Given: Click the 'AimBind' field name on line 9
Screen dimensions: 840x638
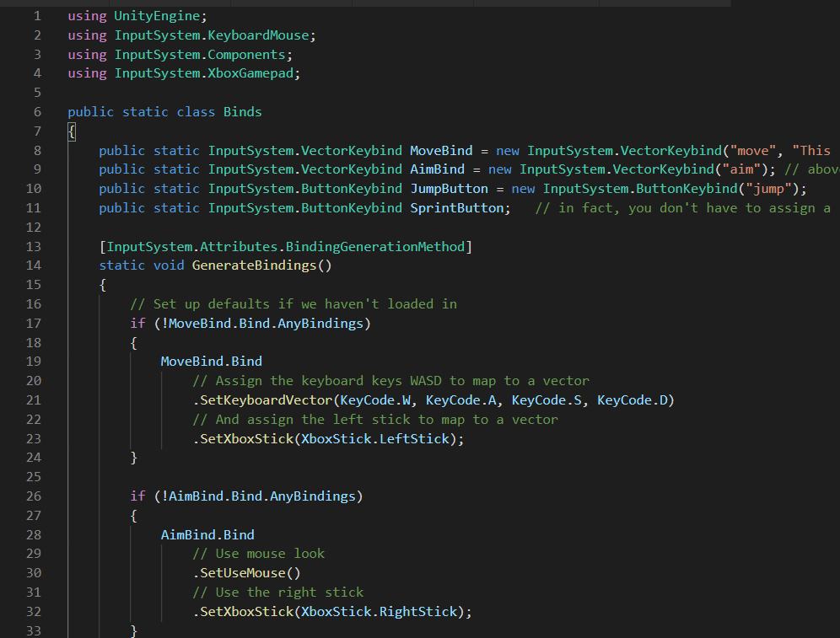Looking at the screenshot, I should pyautogui.click(x=438, y=169).
